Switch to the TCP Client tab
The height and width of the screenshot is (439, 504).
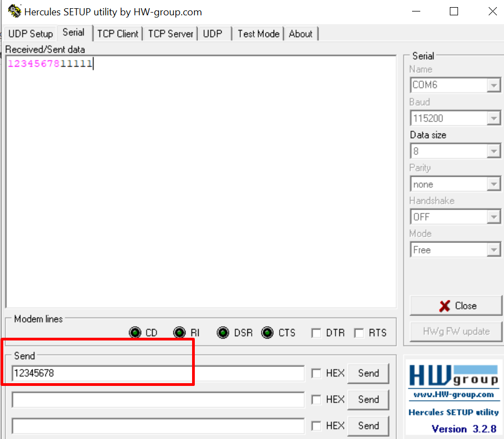click(x=118, y=33)
